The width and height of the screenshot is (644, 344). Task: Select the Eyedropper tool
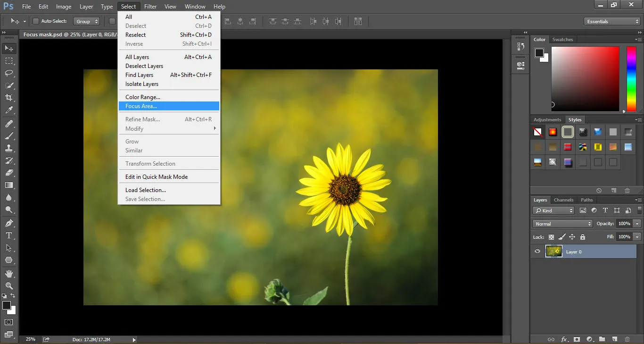pyautogui.click(x=9, y=110)
